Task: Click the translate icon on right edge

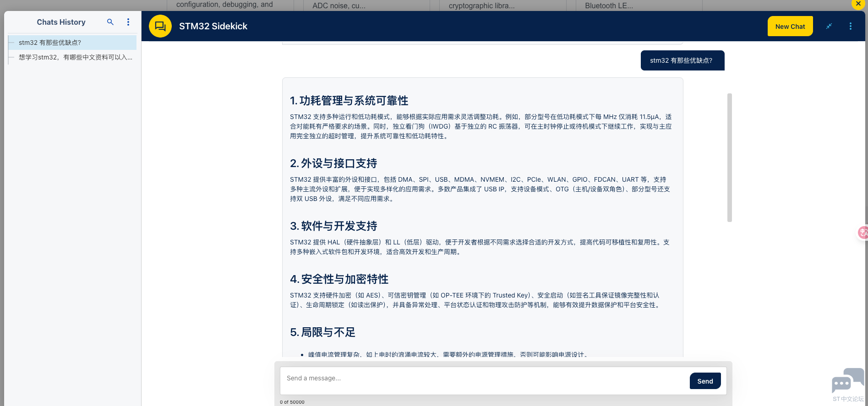Action: pyautogui.click(x=863, y=233)
